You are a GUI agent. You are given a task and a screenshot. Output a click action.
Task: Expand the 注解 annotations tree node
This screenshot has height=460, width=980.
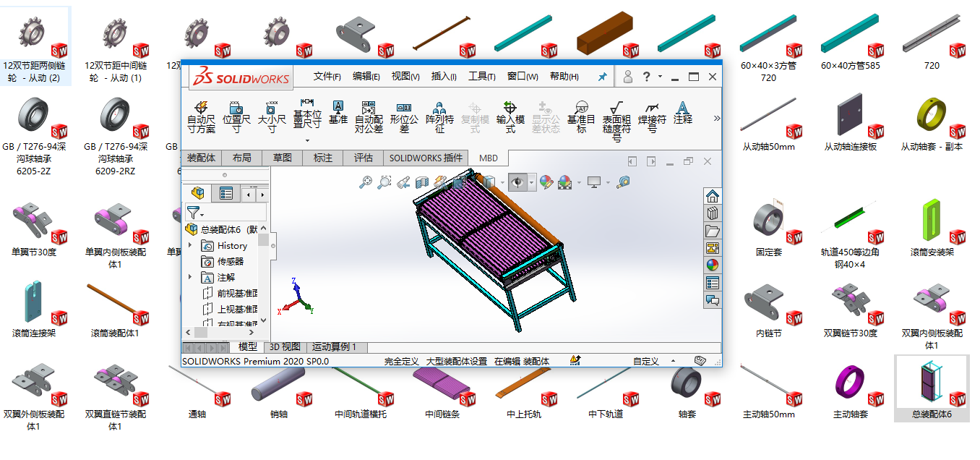(191, 278)
